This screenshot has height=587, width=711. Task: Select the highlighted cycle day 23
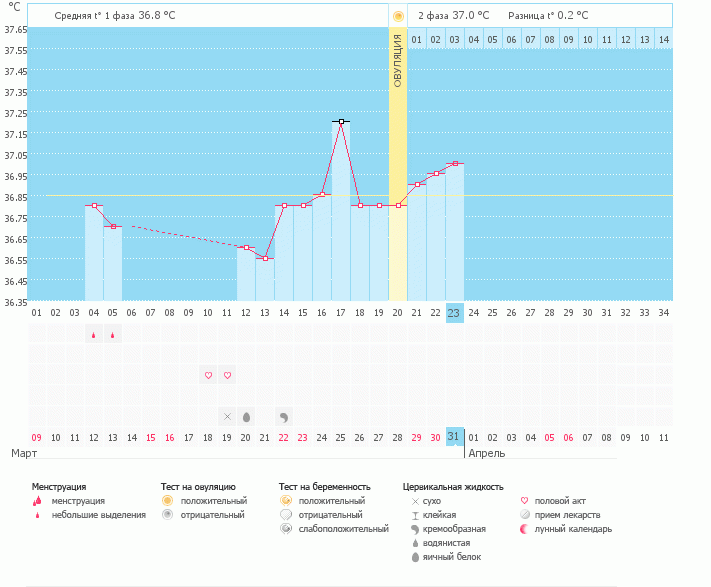tap(455, 313)
